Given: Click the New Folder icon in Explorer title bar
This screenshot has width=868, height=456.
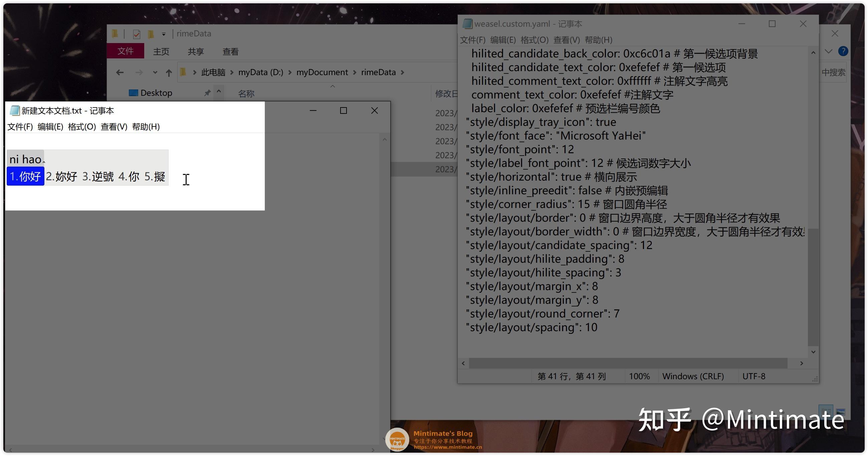Looking at the screenshot, I should (x=151, y=34).
